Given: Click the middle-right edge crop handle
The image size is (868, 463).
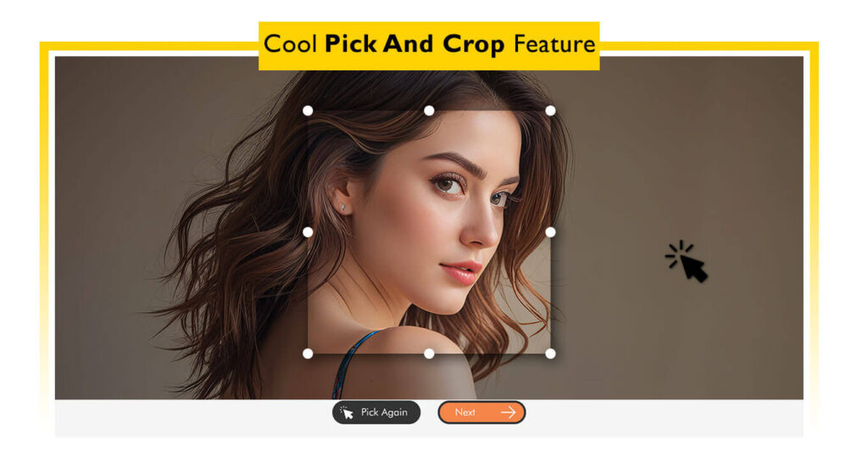Looking at the screenshot, I should (550, 232).
